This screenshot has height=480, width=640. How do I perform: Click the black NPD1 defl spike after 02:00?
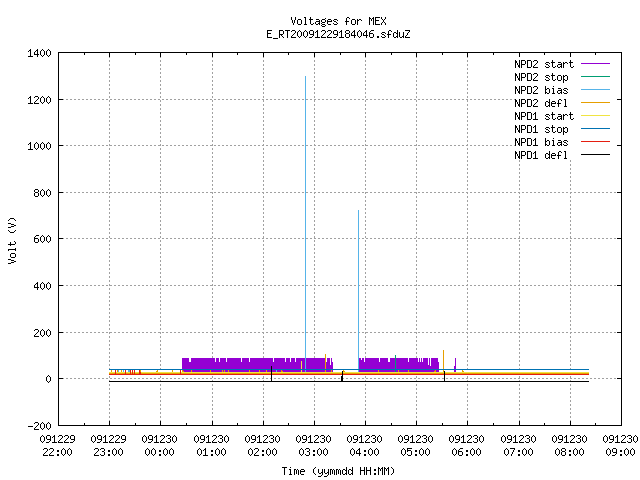tap(271, 374)
